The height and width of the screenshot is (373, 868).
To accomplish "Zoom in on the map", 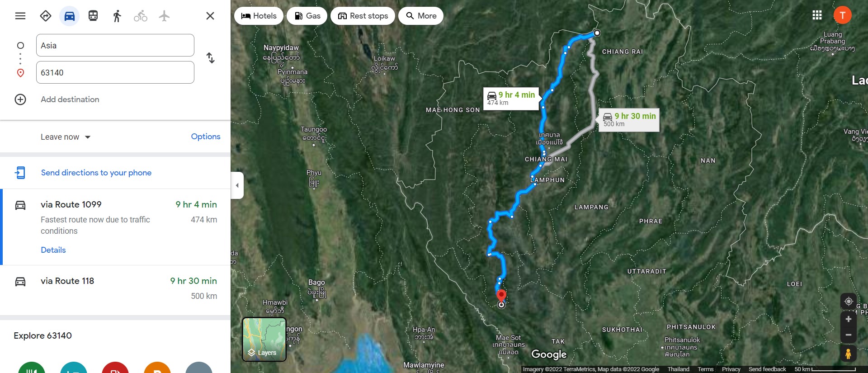I will click(x=849, y=319).
